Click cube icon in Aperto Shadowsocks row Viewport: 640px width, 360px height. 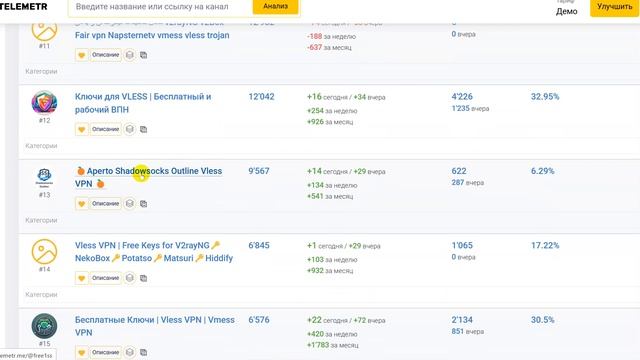[129, 204]
